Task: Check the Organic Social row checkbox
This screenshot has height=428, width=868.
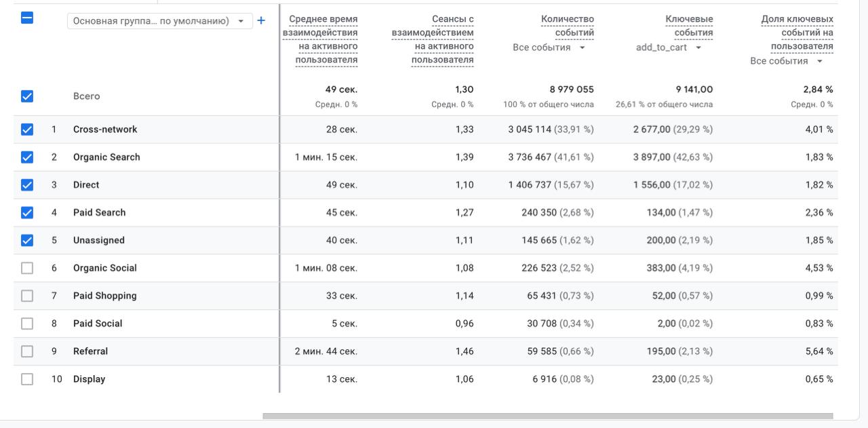Action: pos(27,268)
